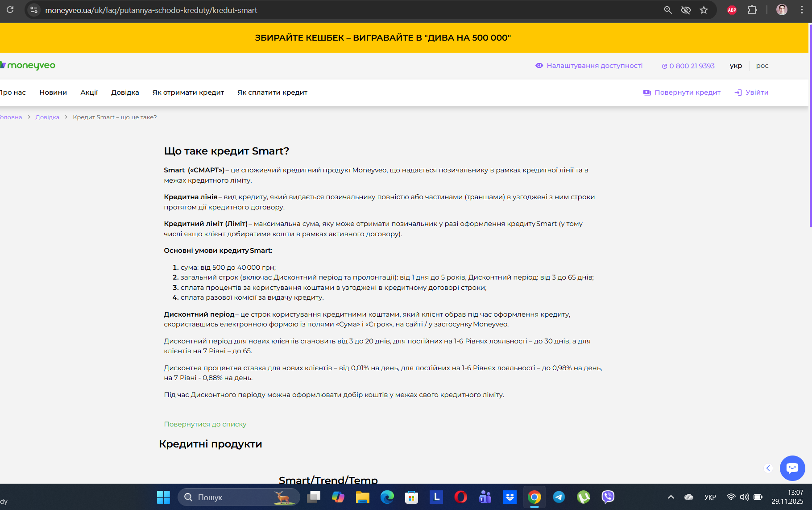
Task: Click Повернутися до списку link
Action: 205,424
